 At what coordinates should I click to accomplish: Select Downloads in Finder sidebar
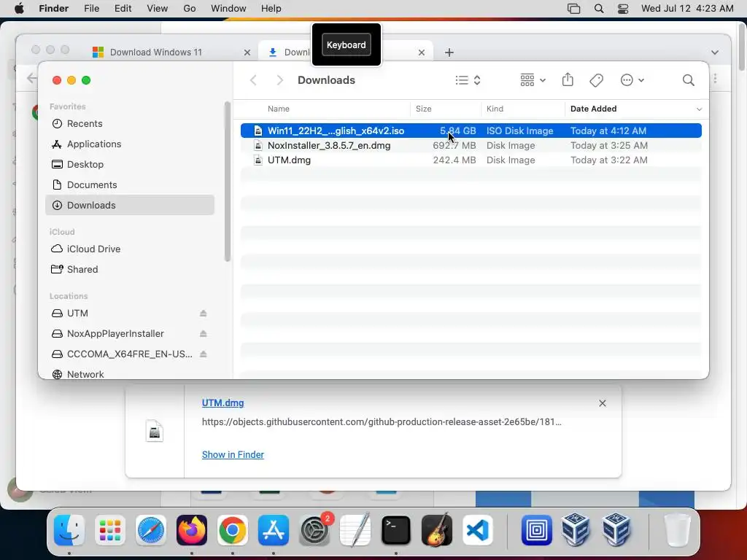click(x=130, y=205)
